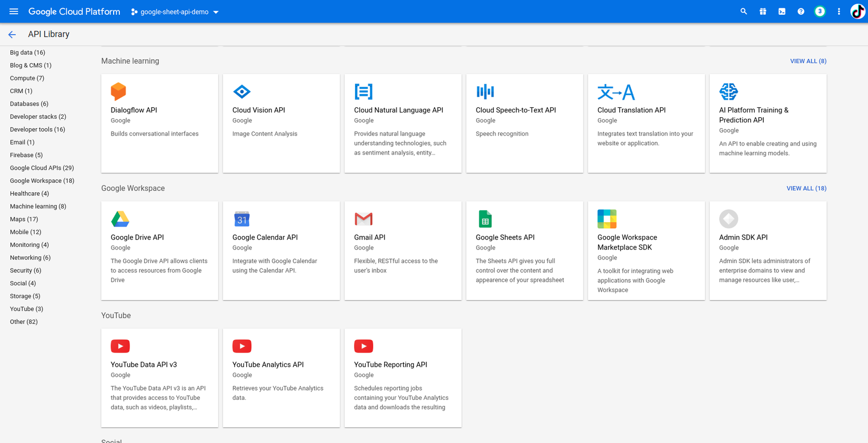
Task: Filter by Blog & CMS (1) category
Action: pos(31,66)
